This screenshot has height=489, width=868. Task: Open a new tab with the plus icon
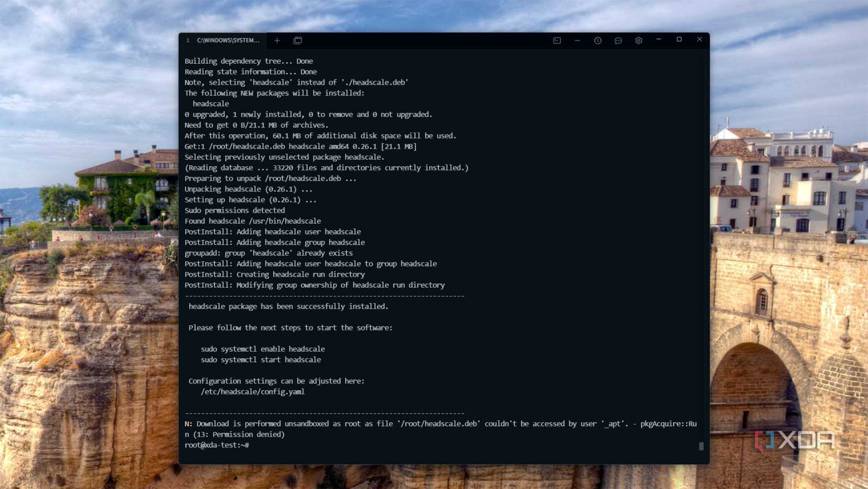(x=277, y=41)
